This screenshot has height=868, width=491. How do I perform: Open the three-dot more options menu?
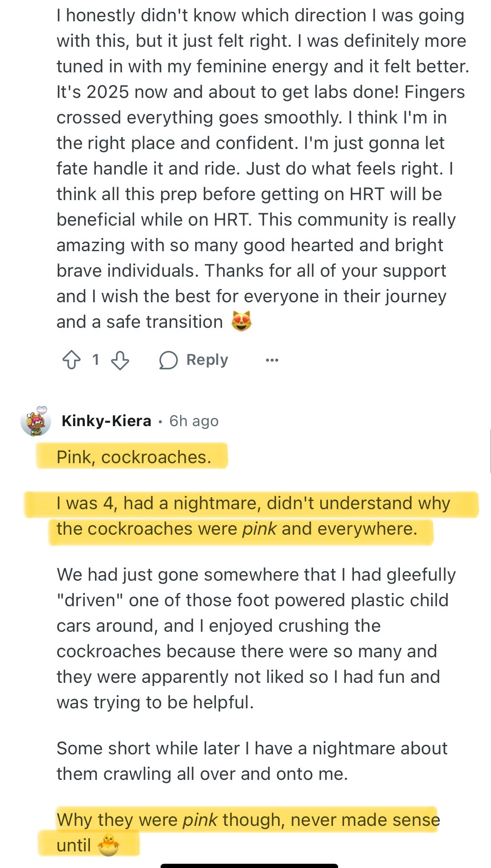pyautogui.click(x=272, y=360)
